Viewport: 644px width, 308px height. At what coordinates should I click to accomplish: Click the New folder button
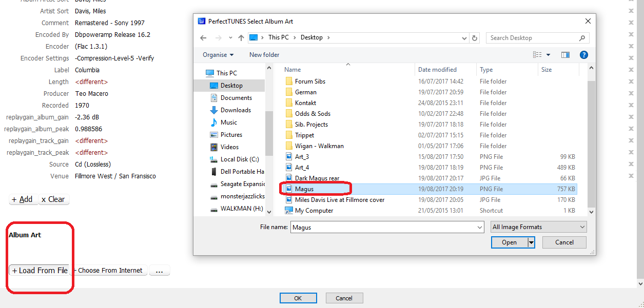264,55
